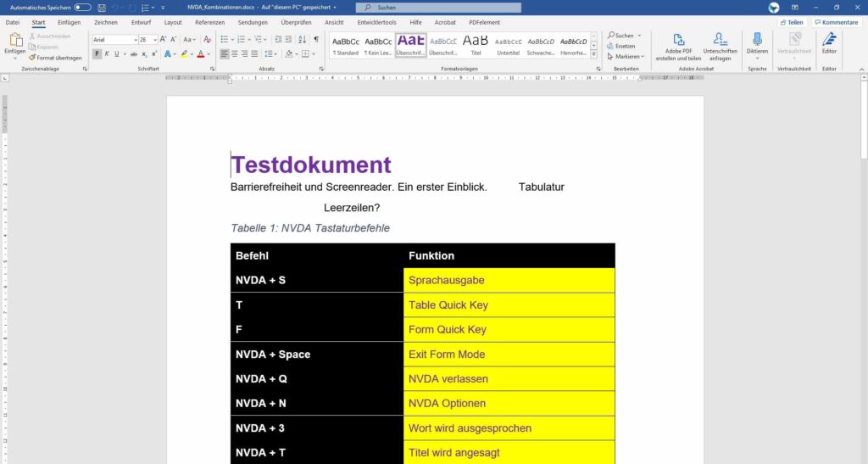Open Schriftart dialog launcher
This screenshot has height=464, width=868.
point(213,69)
